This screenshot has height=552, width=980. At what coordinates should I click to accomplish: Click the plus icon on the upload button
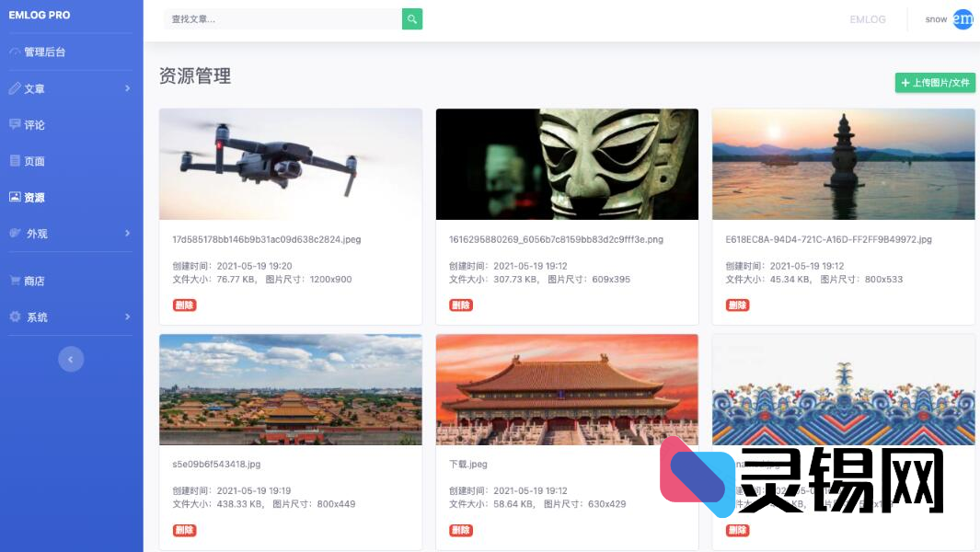[x=905, y=82]
